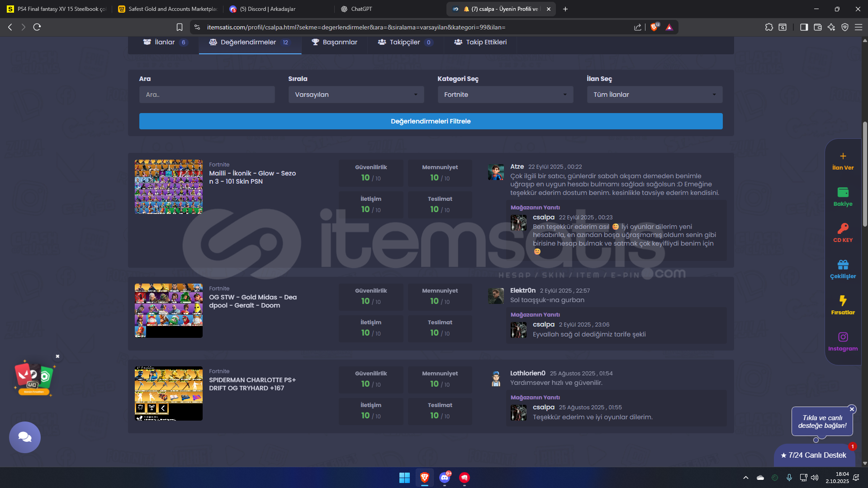This screenshot has width=868, height=488.
Task: Open the chat bubble floating button
Action: click(25, 437)
